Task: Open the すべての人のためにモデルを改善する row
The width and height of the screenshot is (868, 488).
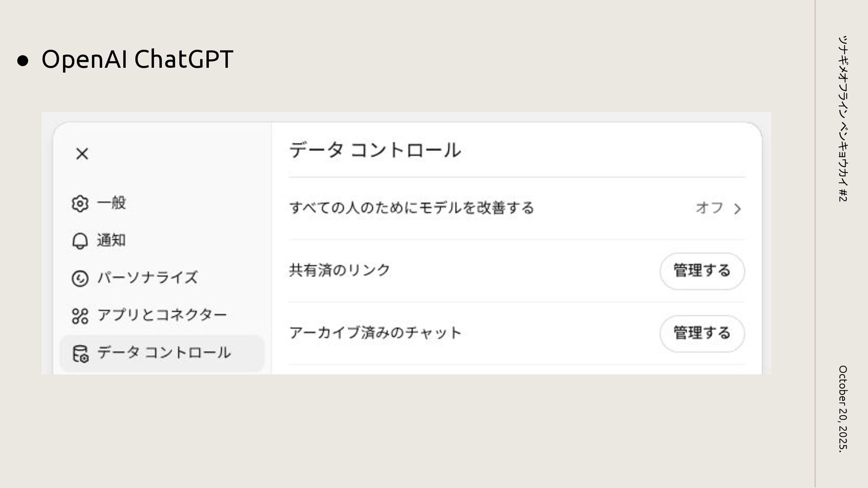Action: pos(411,208)
